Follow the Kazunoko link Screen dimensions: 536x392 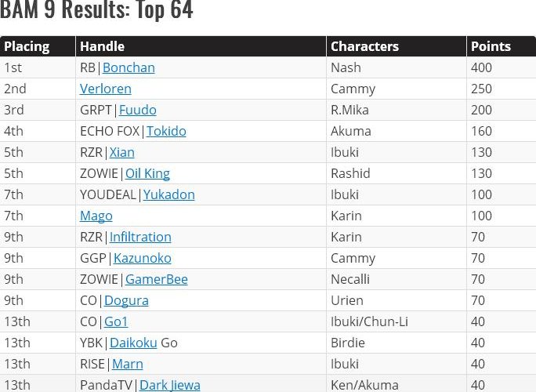coord(142,258)
